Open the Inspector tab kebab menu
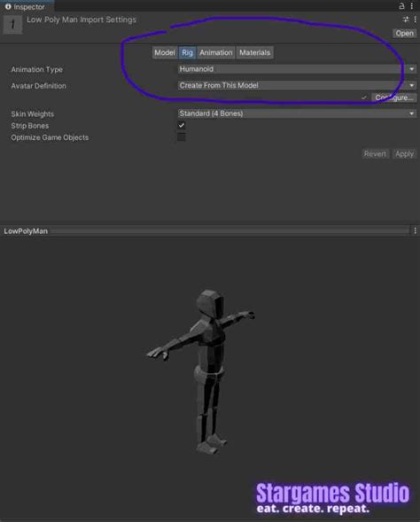 pyautogui.click(x=412, y=6)
